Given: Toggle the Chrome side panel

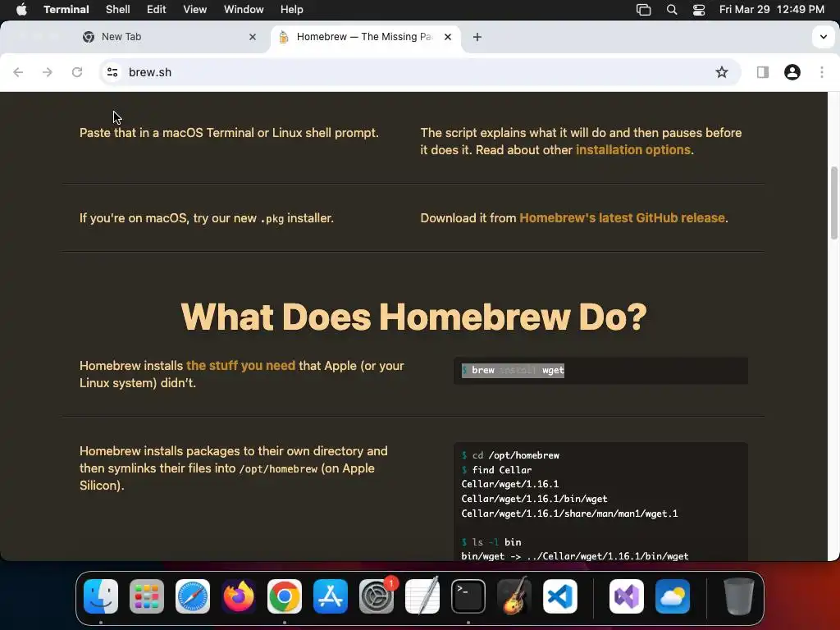Looking at the screenshot, I should [x=762, y=72].
